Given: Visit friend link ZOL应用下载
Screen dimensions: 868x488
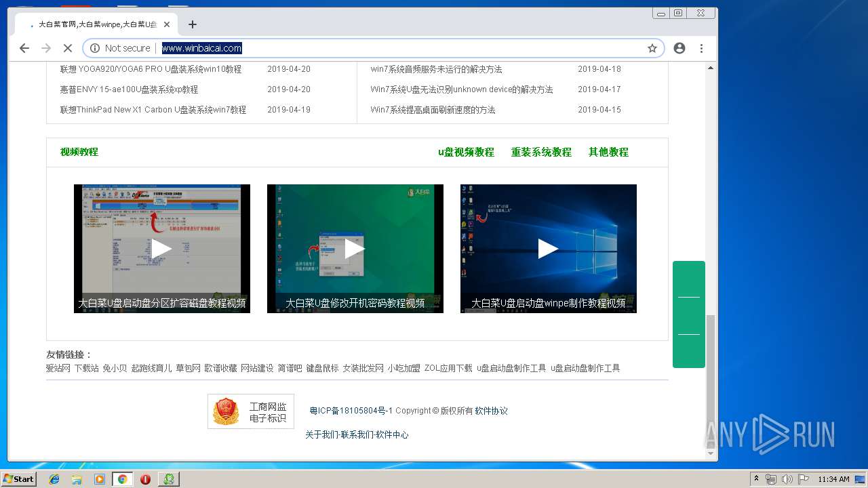Looking at the screenshot, I should 448,368.
